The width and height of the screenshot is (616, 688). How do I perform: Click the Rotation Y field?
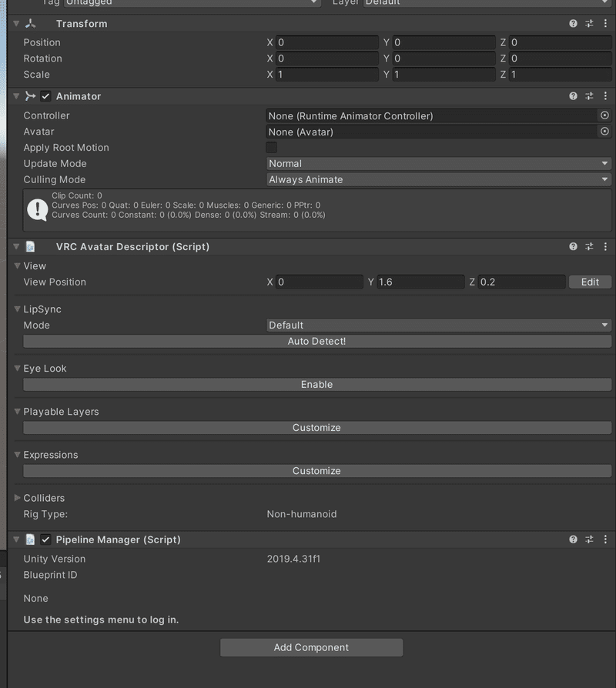pyautogui.click(x=444, y=58)
